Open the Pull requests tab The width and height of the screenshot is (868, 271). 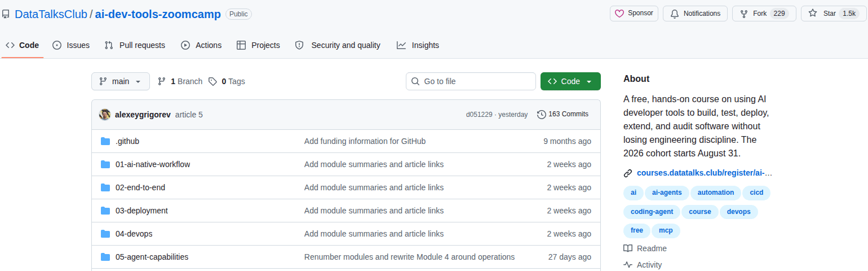coord(135,45)
